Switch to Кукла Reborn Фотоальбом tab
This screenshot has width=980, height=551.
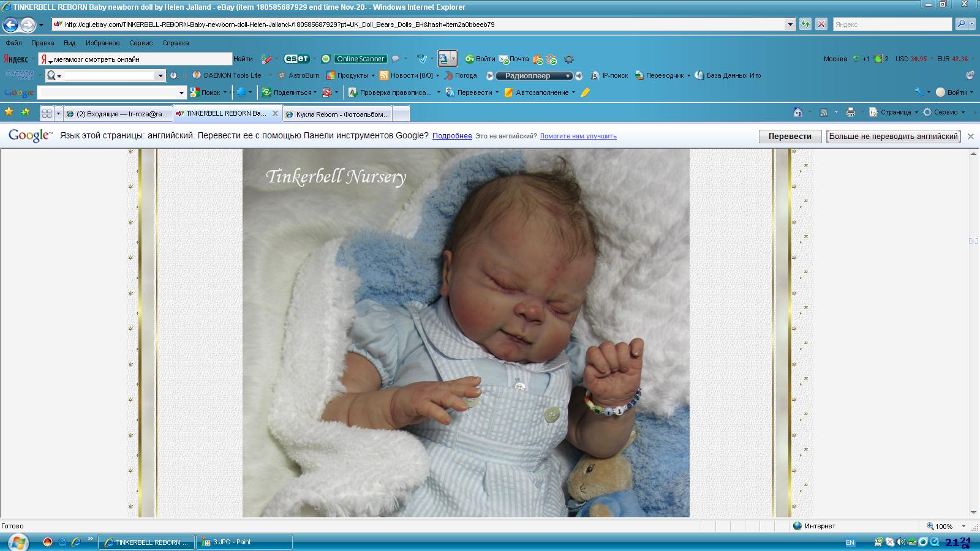click(x=337, y=114)
